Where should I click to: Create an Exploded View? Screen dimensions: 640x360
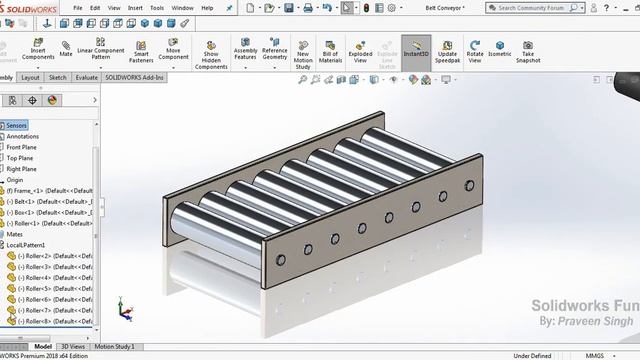pyautogui.click(x=360, y=51)
